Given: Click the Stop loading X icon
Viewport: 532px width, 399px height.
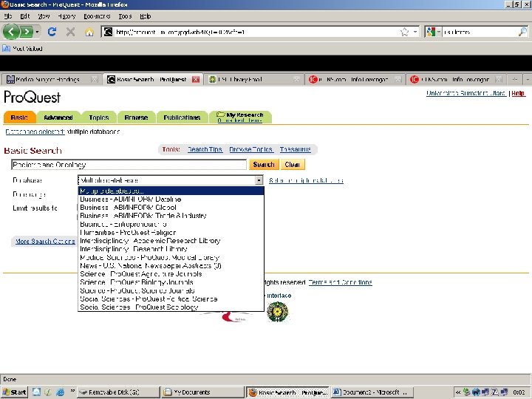Looking at the screenshot, I should [x=71, y=32].
